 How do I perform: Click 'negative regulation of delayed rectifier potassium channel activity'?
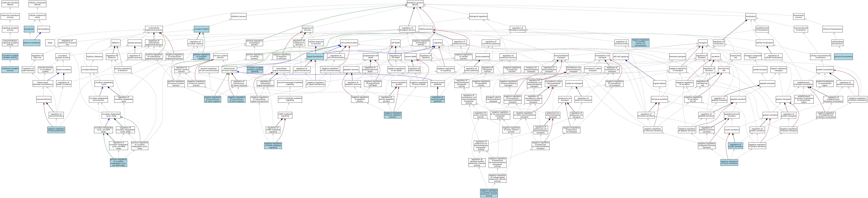[489, 193]
